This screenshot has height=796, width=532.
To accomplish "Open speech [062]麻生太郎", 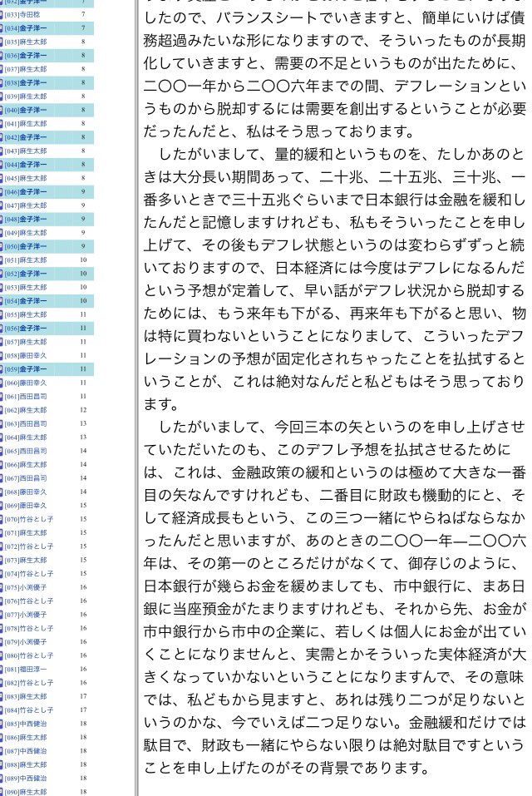I will pyautogui.click(x=26, y=410).
